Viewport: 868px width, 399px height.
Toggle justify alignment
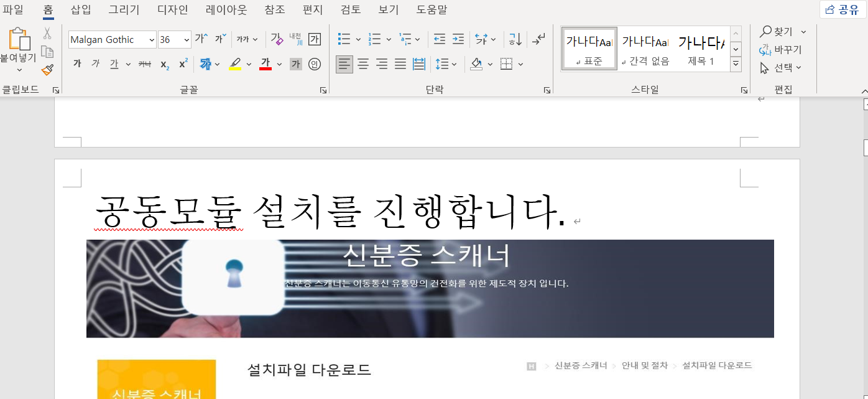[400, 64]
